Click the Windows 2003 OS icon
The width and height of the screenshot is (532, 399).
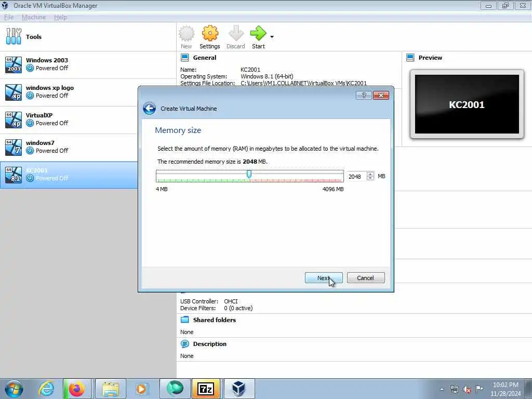[x=14, y=65]
